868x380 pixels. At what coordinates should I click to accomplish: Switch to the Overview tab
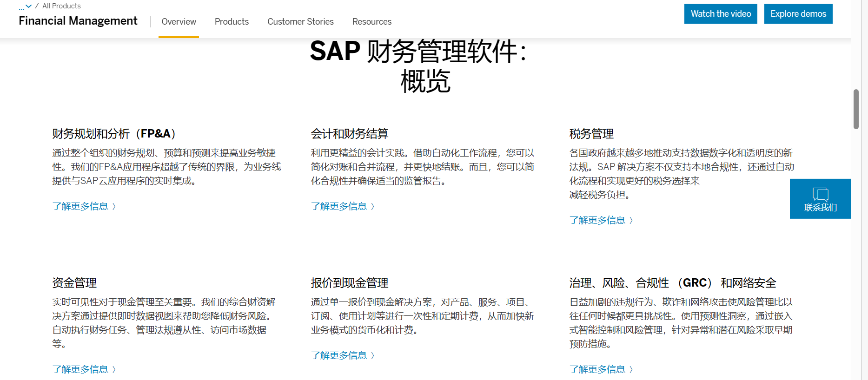tap(179, 22)
